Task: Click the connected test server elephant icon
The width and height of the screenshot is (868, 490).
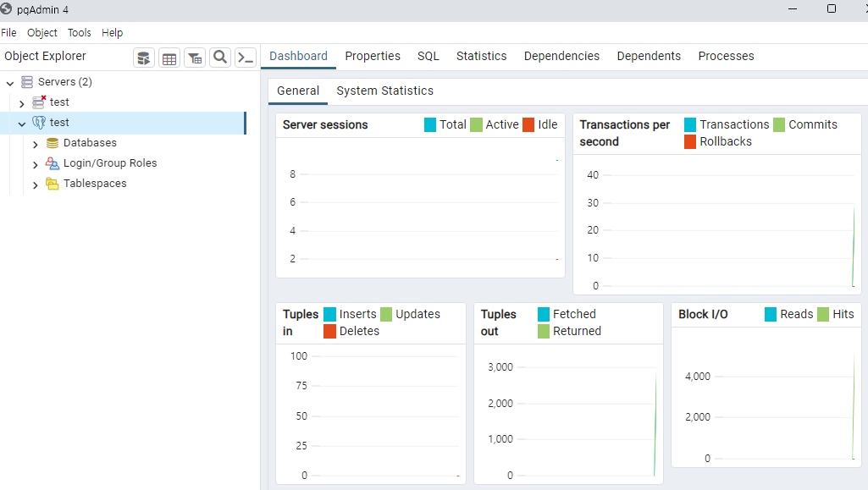Action: point(39,122)
